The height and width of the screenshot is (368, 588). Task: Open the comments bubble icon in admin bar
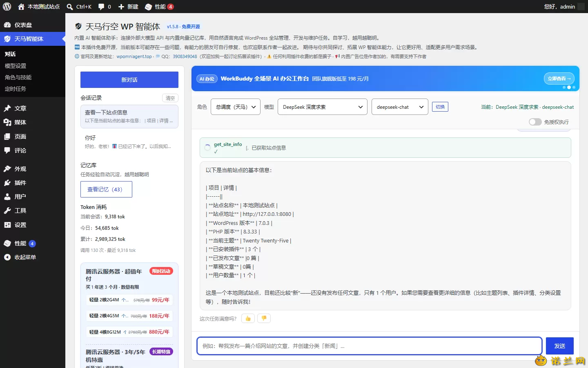101,7
